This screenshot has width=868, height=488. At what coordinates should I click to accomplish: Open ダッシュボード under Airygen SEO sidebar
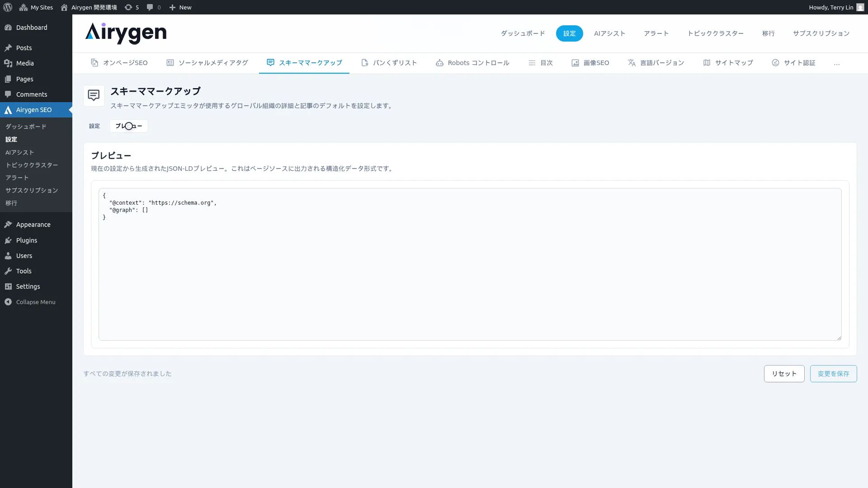(26, 127)
